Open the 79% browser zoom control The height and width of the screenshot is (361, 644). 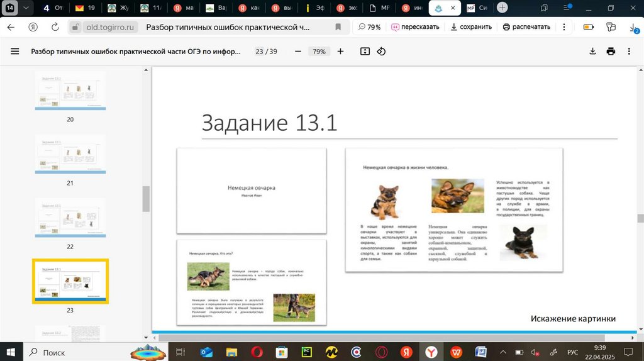coord(369,27)
